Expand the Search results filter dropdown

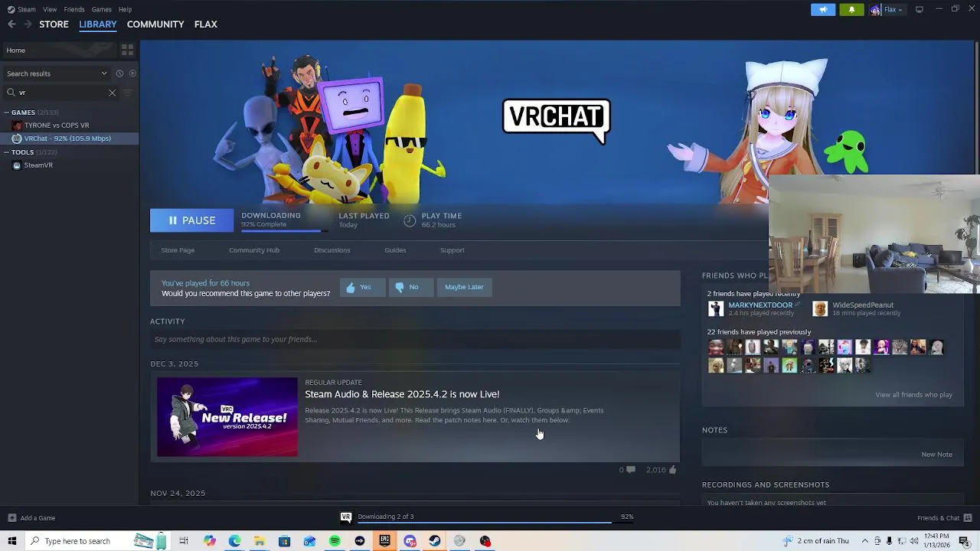point(56,73)
